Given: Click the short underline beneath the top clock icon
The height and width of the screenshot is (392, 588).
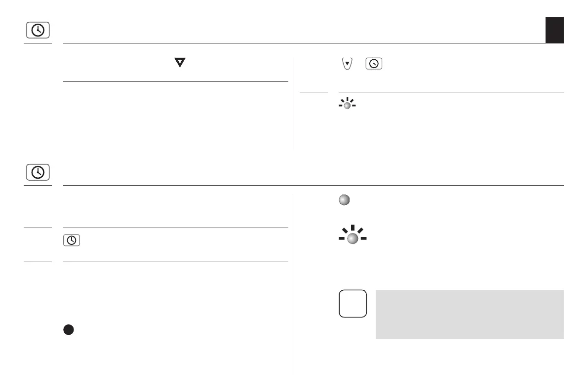Looking at the screenshot, I should point(38,43).
